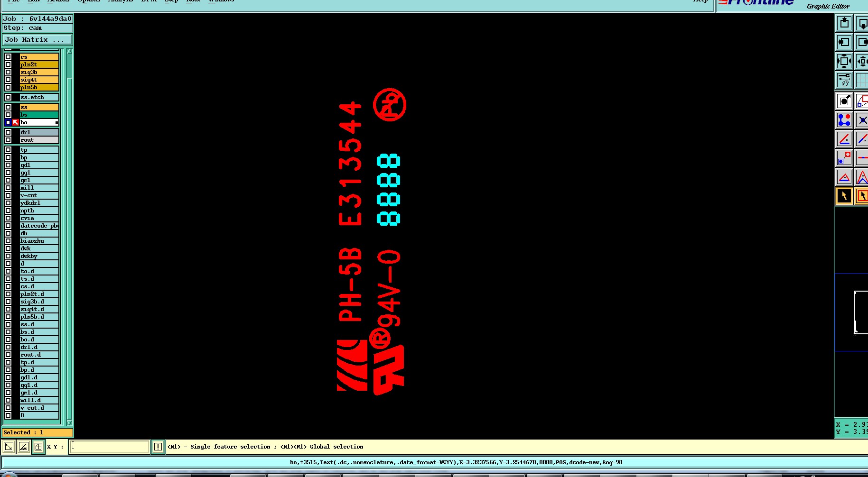868x477 pixels.
Task: Select the net selection blue-red dots tool
Action: [844, 120]
